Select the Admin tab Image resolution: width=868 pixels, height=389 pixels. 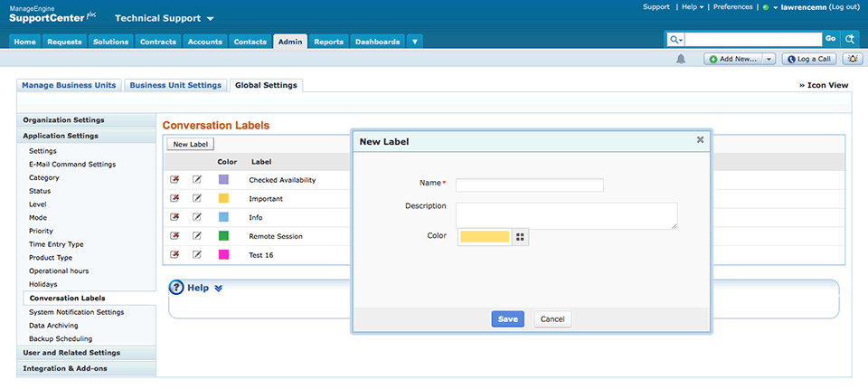(x=290, y=42)
